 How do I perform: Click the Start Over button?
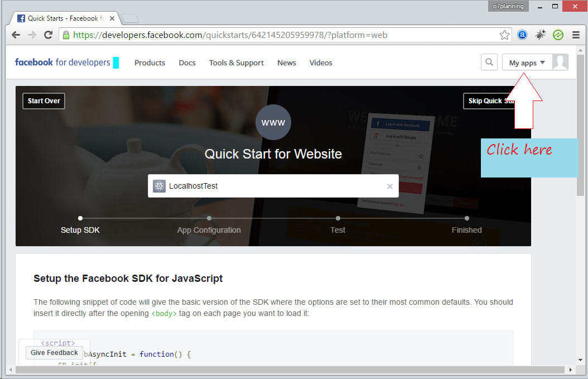(x=44, y=101)
